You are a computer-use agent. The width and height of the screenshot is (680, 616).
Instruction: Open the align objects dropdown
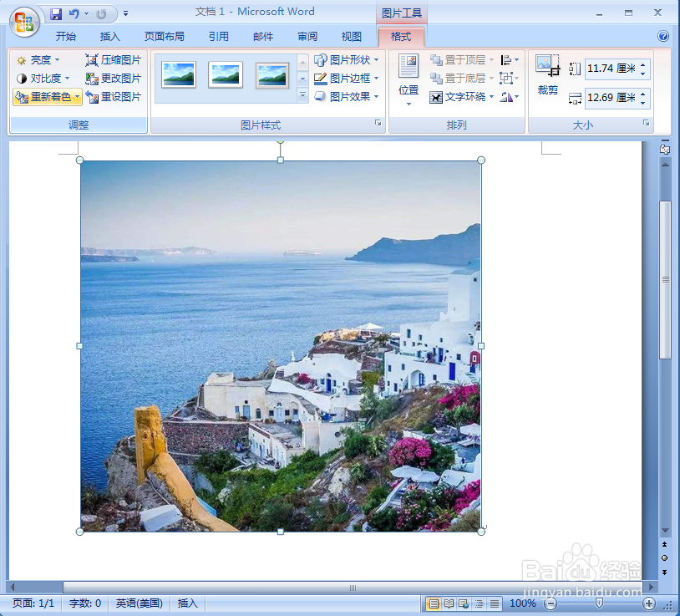tap(509, 60)
